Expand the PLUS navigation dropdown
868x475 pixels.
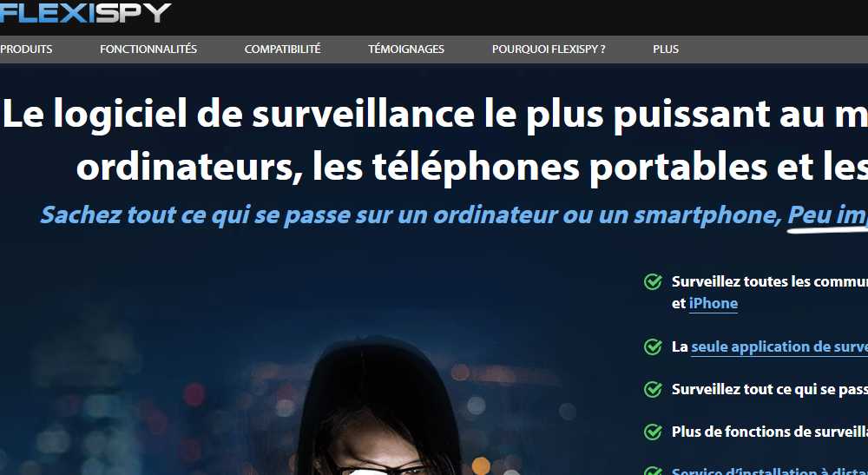click(666, 49)
